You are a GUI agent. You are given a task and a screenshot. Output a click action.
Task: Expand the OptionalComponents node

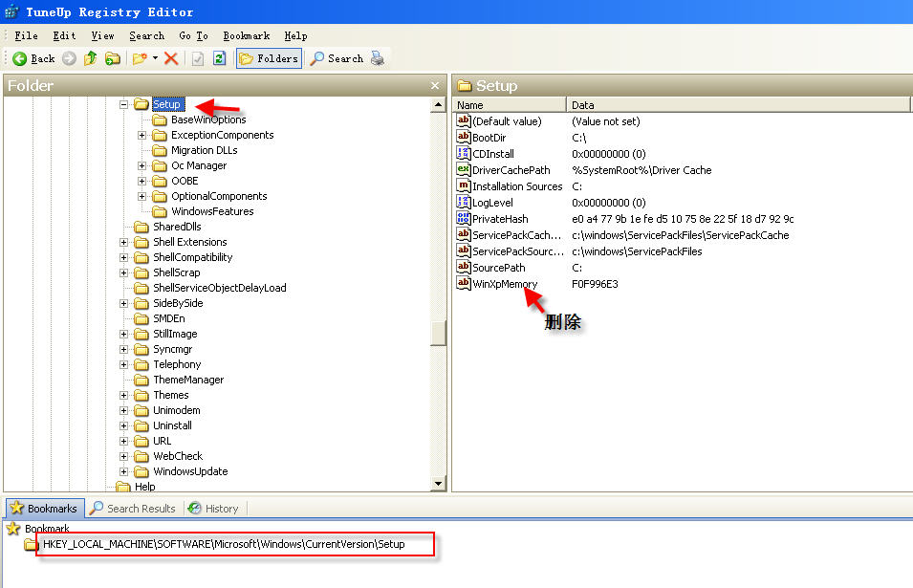[x=141, y=196]
